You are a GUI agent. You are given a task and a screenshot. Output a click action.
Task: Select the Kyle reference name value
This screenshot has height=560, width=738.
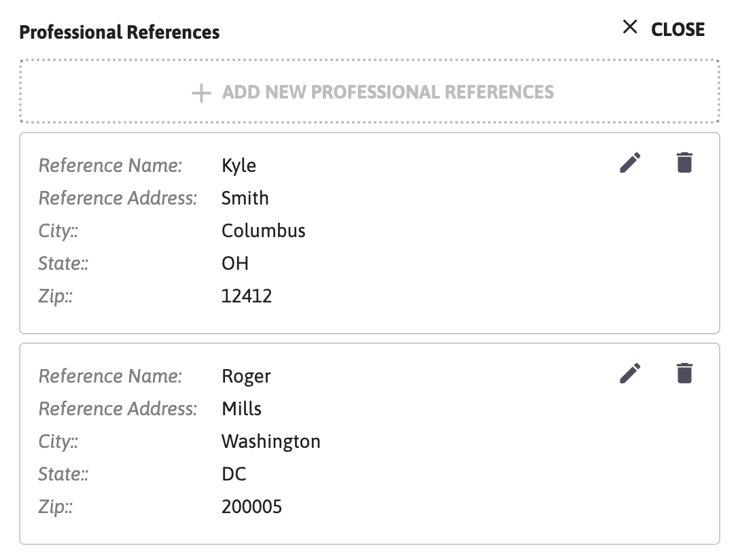coord(239,166)
